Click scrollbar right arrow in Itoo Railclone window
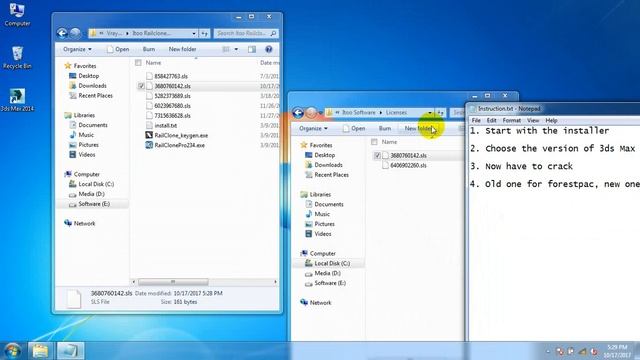 point(276,282)
